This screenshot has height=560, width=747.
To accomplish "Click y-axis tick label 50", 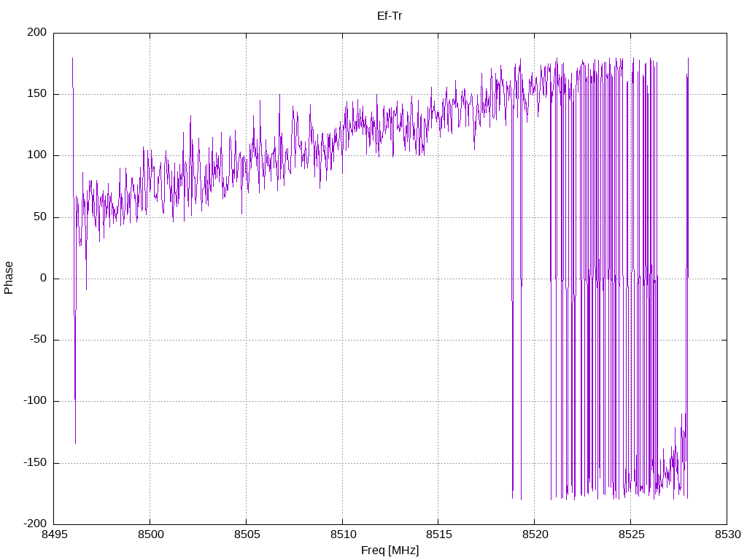I will (x=41, y=217).
